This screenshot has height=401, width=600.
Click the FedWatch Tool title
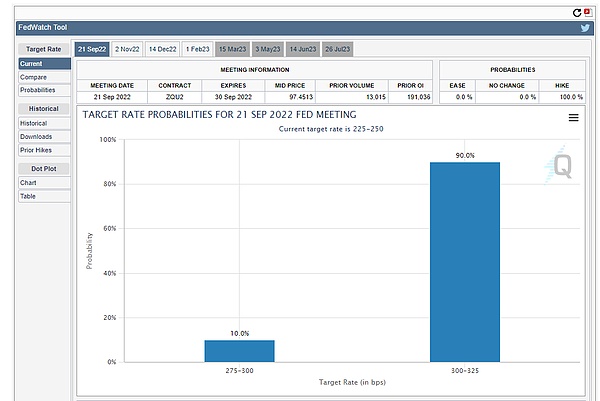point(42,28)
